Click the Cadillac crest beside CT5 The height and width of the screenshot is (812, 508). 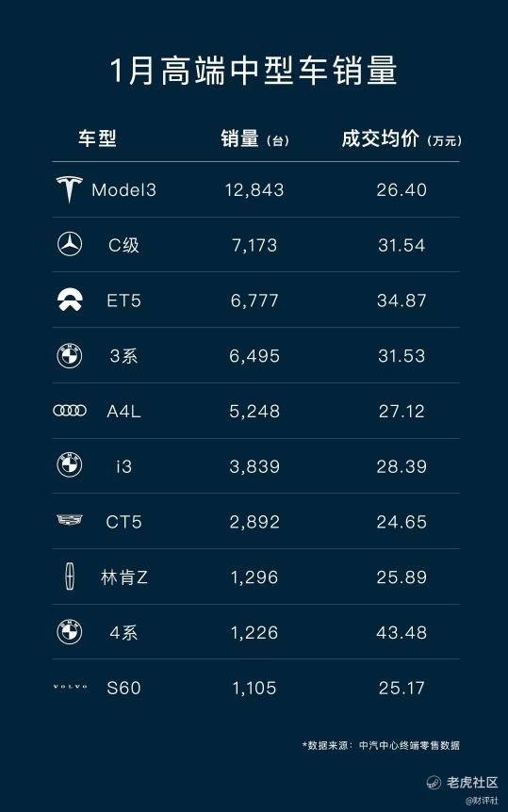coord(70,520)
